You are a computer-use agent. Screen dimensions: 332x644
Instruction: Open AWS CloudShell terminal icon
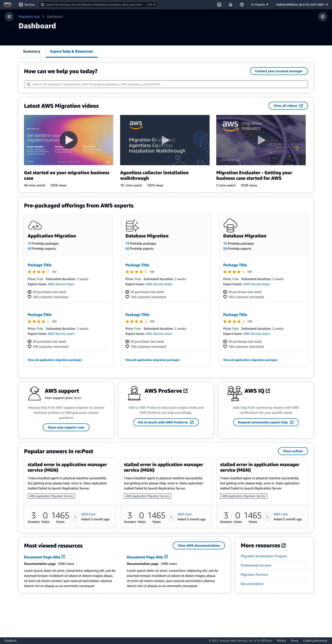(x=219, y=4)
